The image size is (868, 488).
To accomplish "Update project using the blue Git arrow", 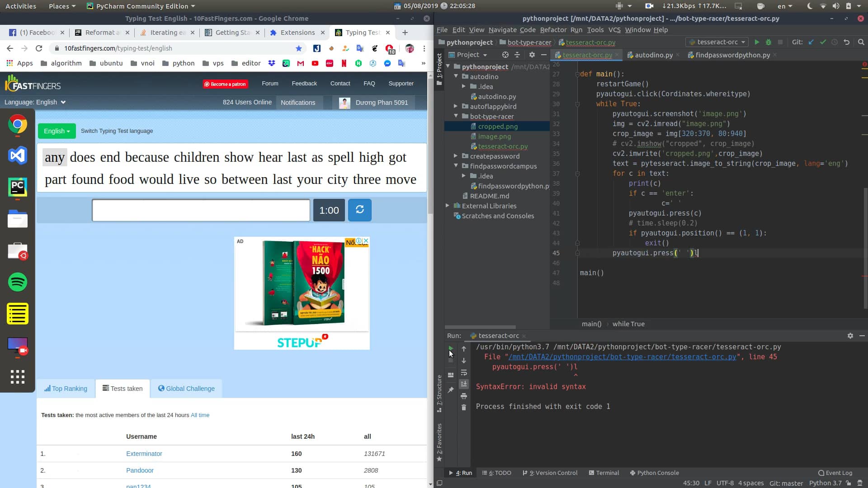I will click(x=811, y=42).
